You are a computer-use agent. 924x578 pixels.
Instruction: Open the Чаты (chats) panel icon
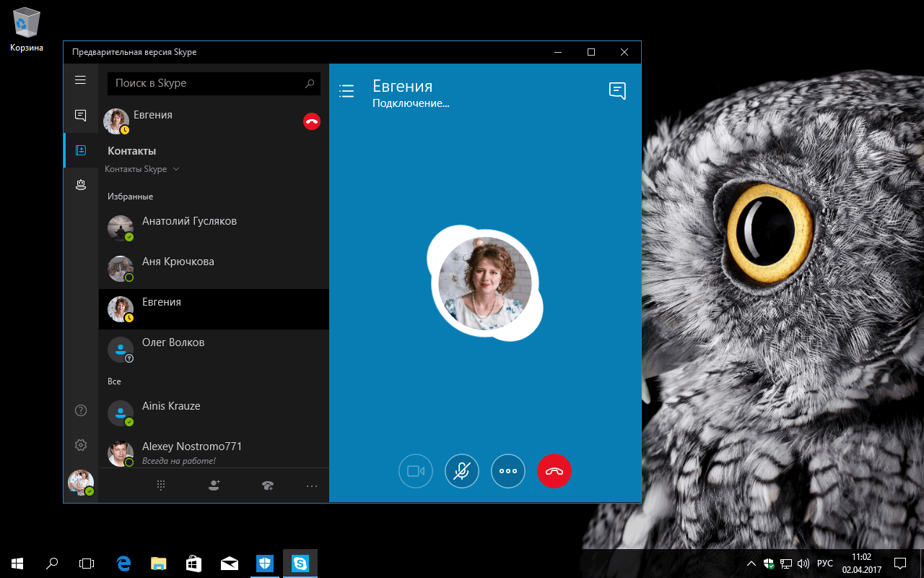coord(80,115)
